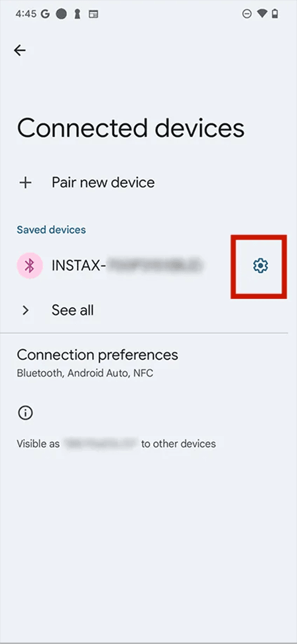The width and height of the screenshot is (297, 644).
Task: Tap the Google G status icon
Action: (45, 14)
